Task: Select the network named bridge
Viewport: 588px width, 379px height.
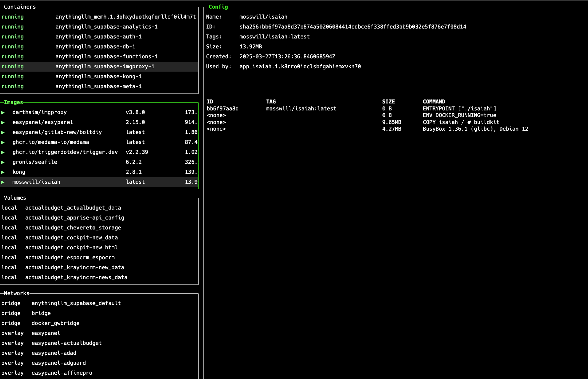Action: tap(41, 313)
